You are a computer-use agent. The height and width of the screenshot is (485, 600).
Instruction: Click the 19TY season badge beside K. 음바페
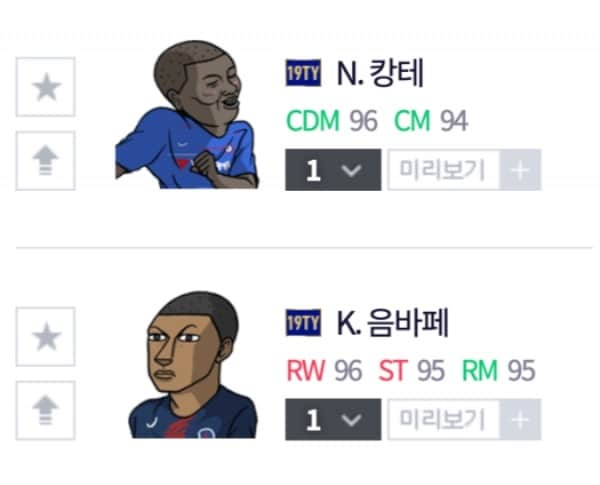(303, 323)
